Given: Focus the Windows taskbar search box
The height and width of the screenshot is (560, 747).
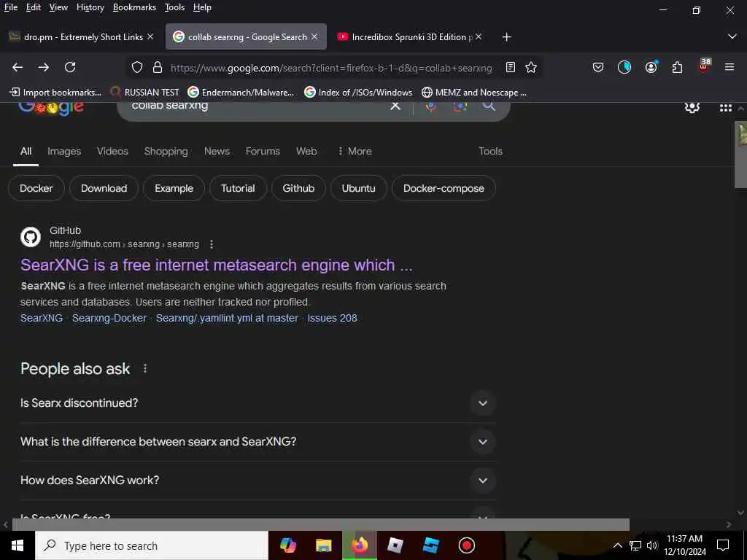Looking at the screenshot, I should coord(152,545).
